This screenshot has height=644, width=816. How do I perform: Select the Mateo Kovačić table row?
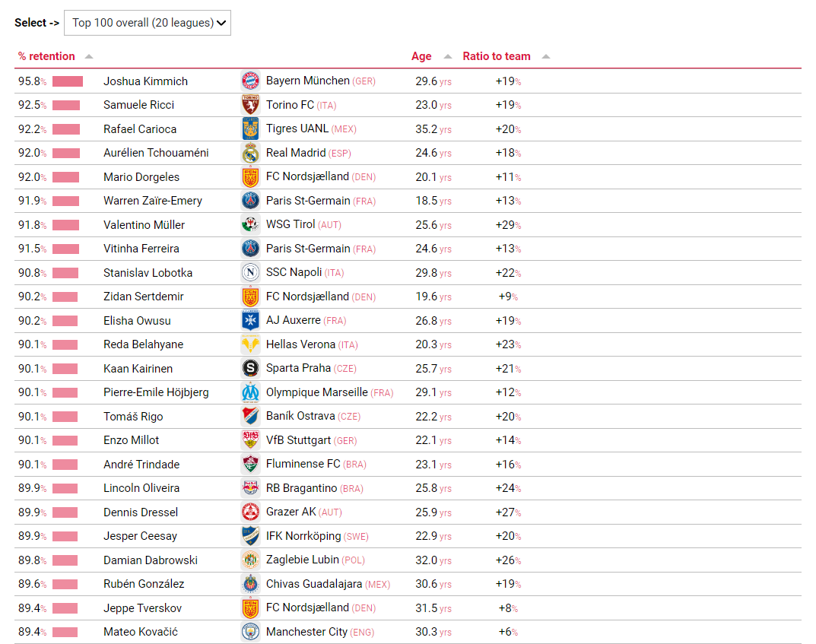coord(408,632)
